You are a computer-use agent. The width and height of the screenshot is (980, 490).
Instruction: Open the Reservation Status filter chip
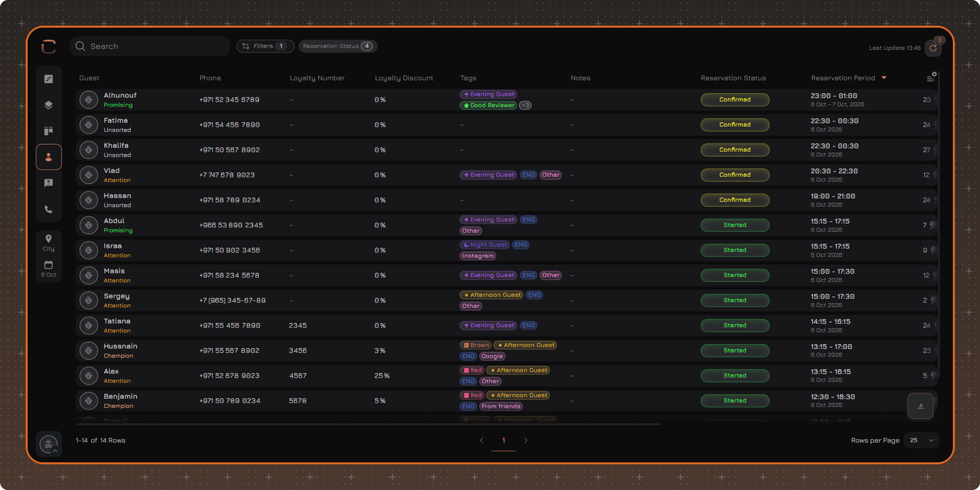click(x=338, y=46)
